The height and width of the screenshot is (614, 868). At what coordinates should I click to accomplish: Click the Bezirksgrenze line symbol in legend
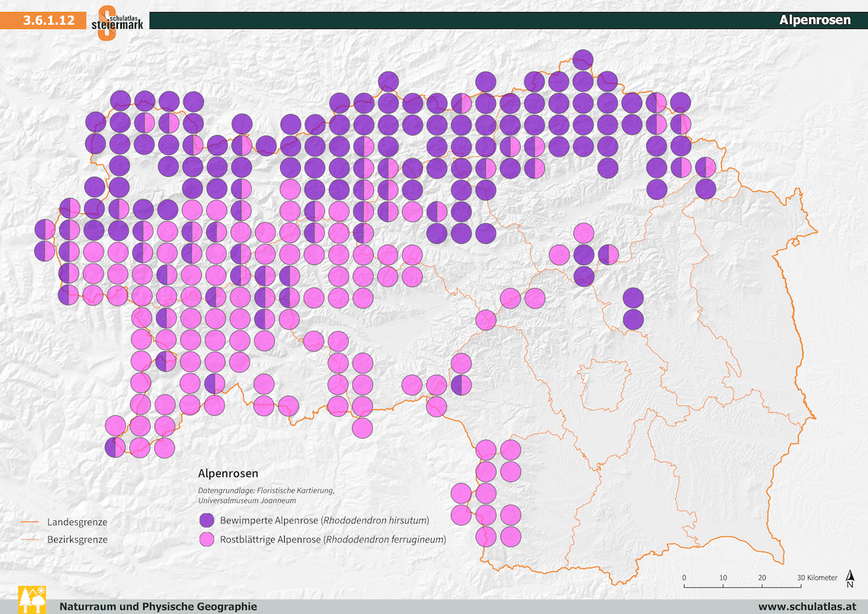point(30,539)
